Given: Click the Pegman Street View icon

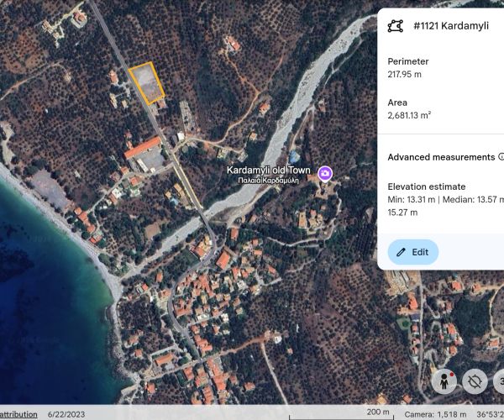Looking at the screenshot, I should tap(444, 381).
